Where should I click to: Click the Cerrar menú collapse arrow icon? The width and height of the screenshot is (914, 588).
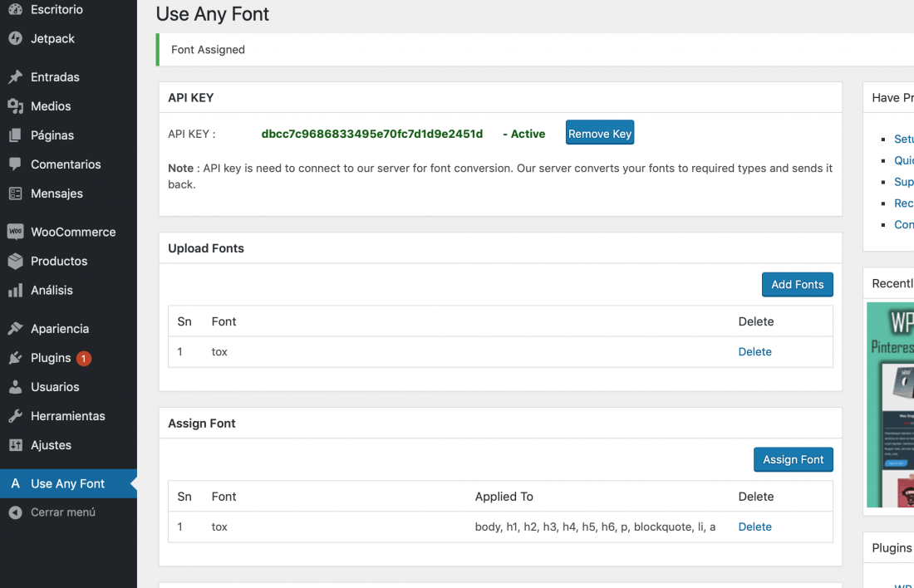point(16,512)
